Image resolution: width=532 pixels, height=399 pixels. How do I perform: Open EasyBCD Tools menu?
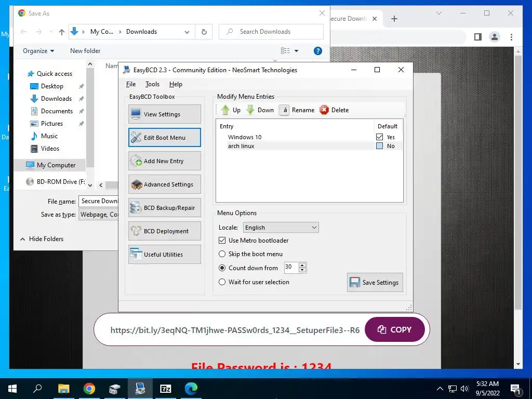[x=152, y=84]
